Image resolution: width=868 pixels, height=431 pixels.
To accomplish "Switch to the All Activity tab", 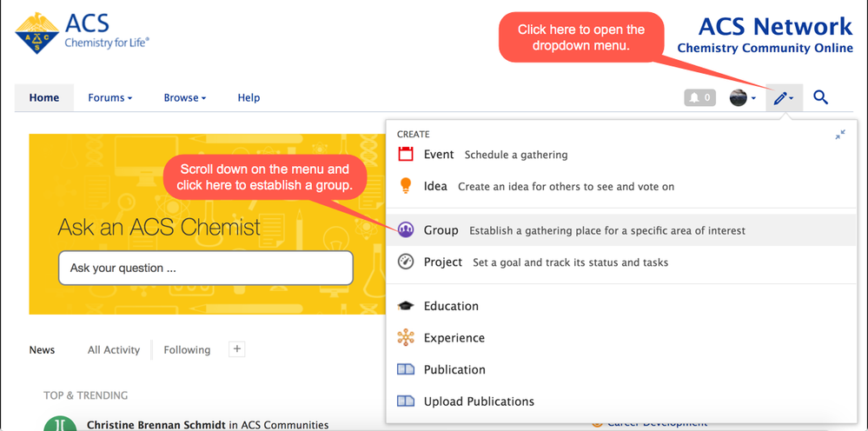I will click(x=114, y=349).
